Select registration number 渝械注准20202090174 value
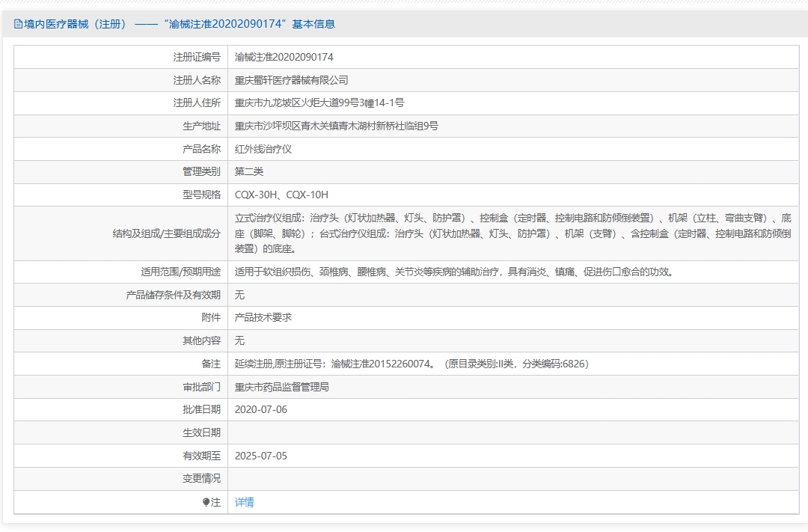808x532 pixels. tap(284, 57)
